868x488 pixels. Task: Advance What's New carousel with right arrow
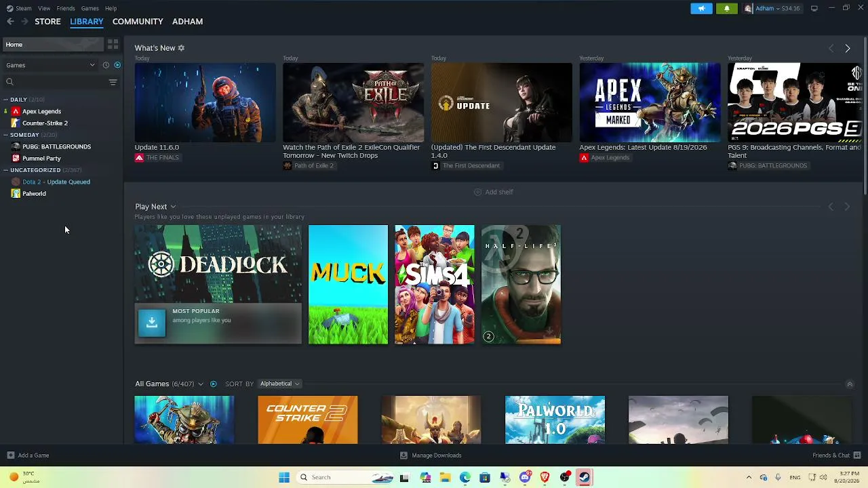[x=848, y=48]
